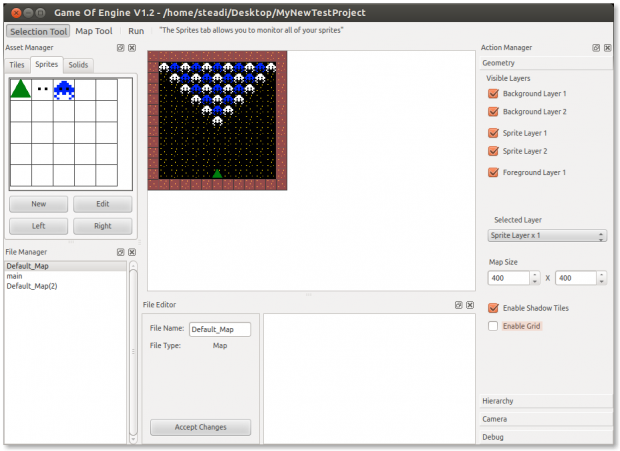Screen dimensions: 620x451
Task: Close the Asset Manager panel
Action: [x=132, y=48]
